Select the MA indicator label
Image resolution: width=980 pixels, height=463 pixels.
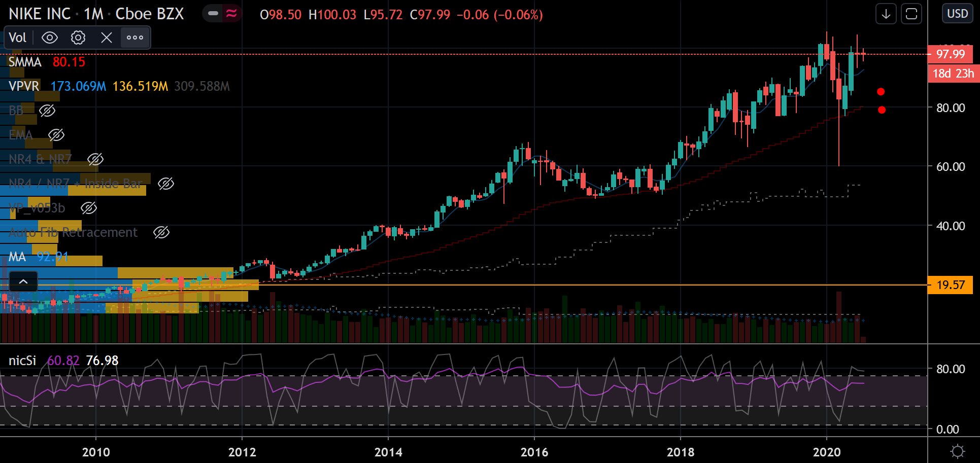[17, 257]
